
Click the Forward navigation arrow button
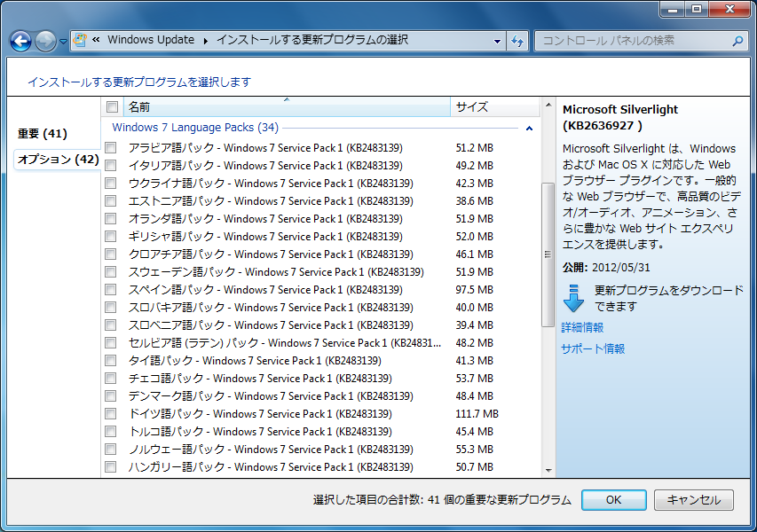pos(44,41)
